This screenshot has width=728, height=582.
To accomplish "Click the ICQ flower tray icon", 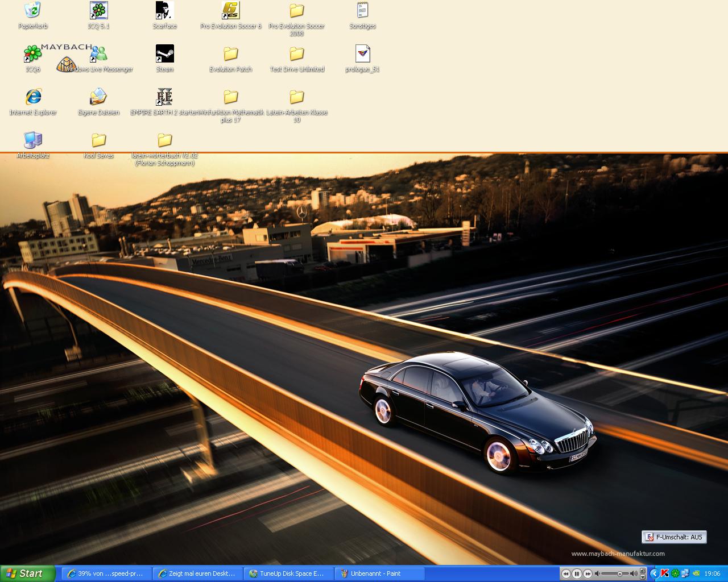I will [675, 573].
